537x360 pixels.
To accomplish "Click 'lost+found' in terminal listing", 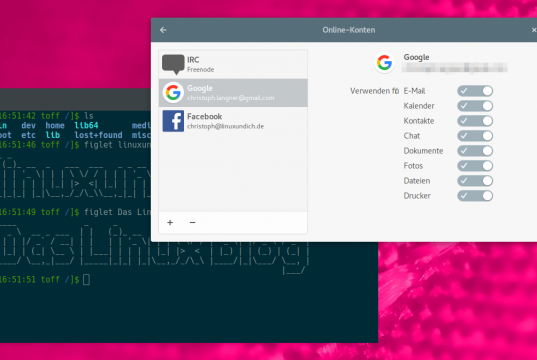I will [98, 135].
